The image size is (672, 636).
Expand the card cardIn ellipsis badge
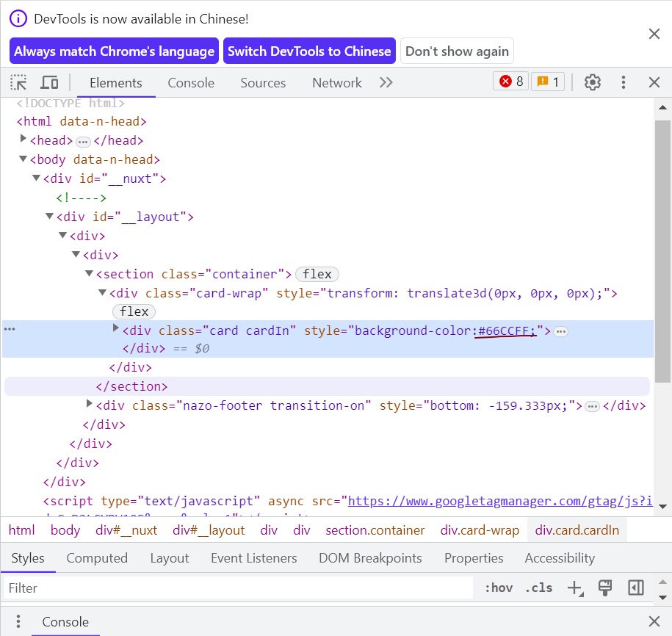pos(560,332)
